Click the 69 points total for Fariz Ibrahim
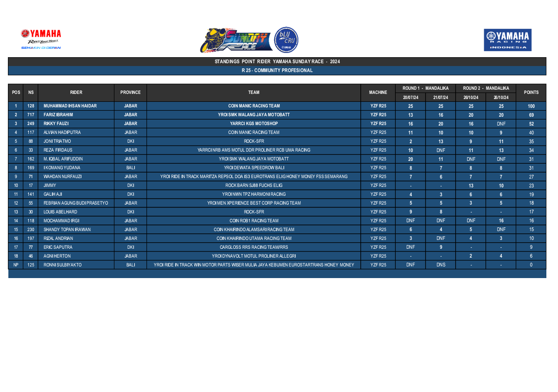 coord(531,115)
